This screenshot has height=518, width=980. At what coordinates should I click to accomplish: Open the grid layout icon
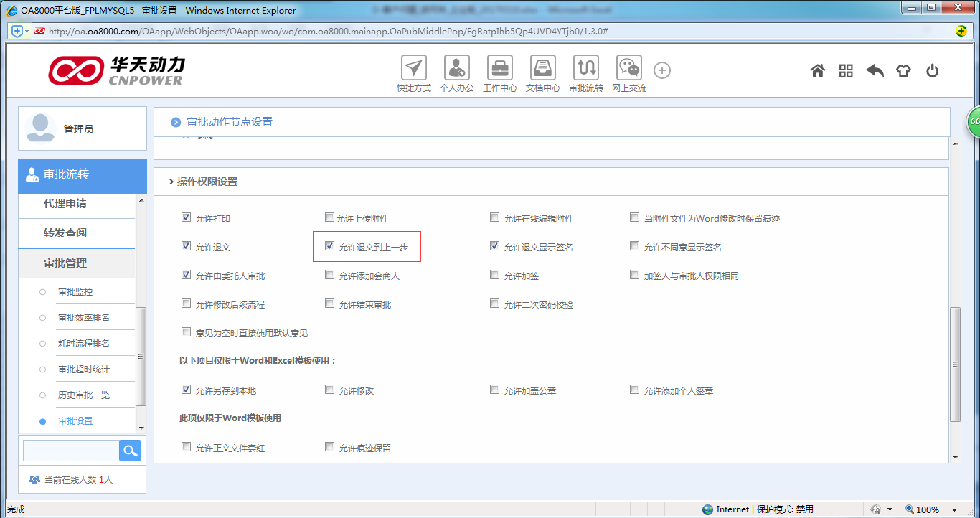846,70
